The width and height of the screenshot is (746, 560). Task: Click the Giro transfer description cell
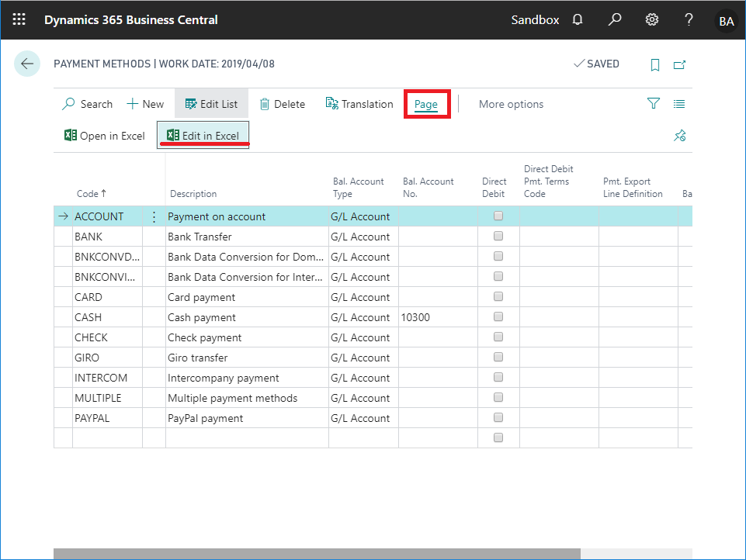pyautogui.click(x=247, y=358)
